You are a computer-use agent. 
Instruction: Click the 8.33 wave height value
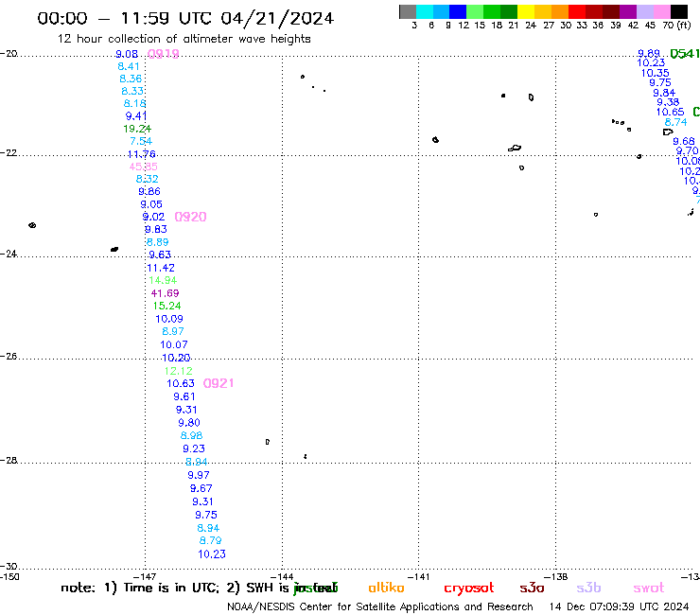click(x=132, y=91)
